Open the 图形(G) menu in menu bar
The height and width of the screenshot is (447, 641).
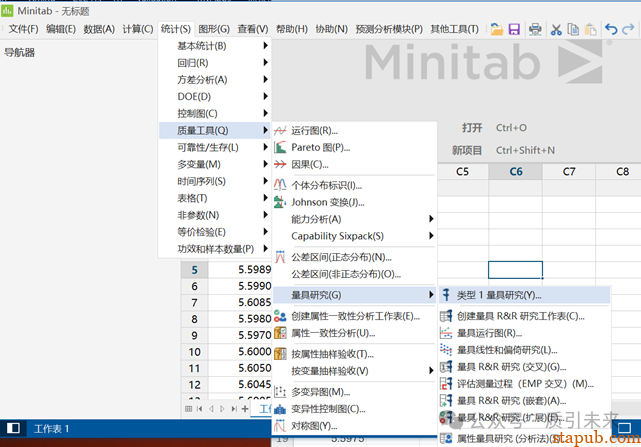tap(213, 30)
